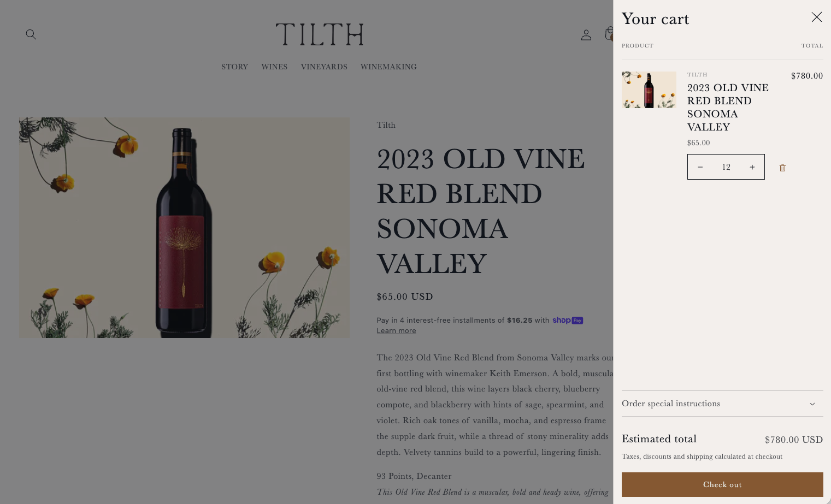The height and width of the screenshot is (504, 831).
Task: Increase quantity with the plus button
Action: click(752, 167)
